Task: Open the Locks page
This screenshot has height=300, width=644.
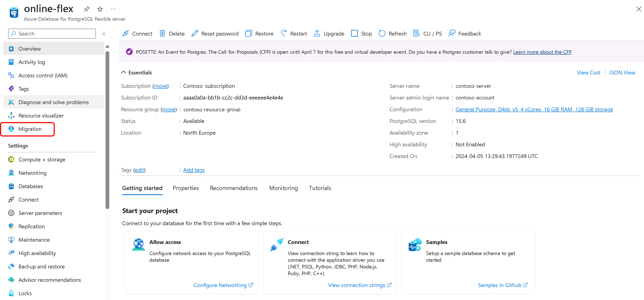Action: click(54, 293)
